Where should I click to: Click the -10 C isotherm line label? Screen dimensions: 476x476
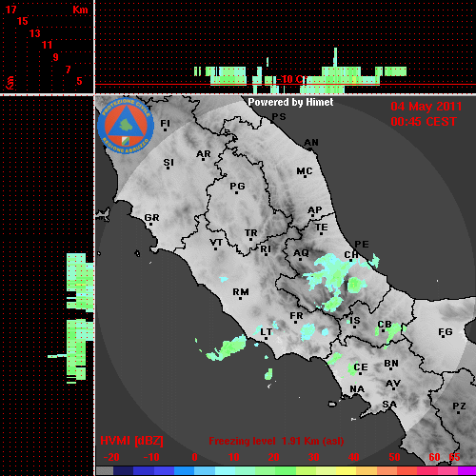290,79
